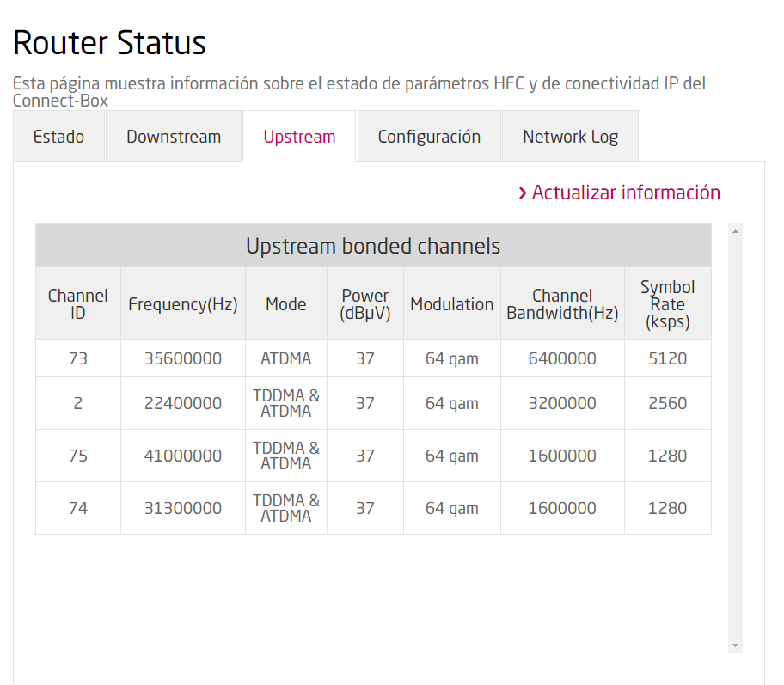Viewport: 784px width, 685px height.
Task: Click the 6400000 channel bandwidth cell
Action: [x=562, y=358]
